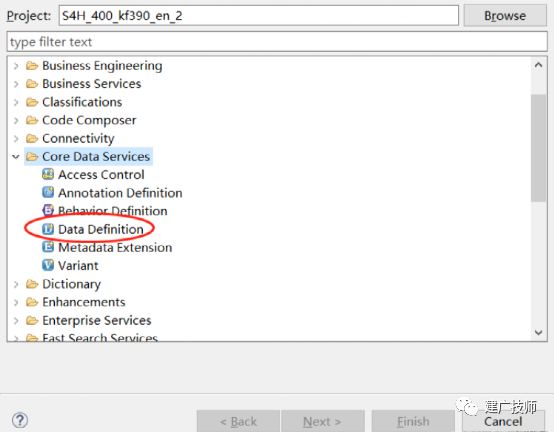Select the Dictionary label
The height and width of the screenshot is (432, 554).
pos(72,284)
